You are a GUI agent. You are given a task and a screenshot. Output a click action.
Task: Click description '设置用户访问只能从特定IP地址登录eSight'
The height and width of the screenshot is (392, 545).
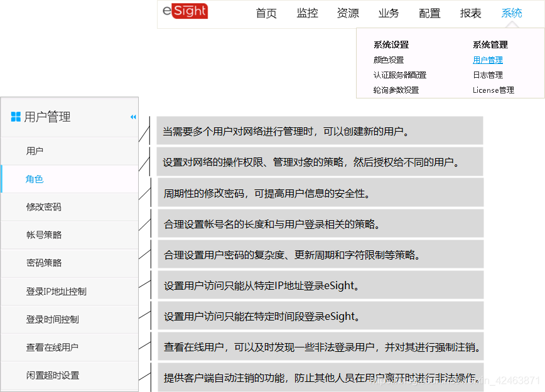[320, 285]
